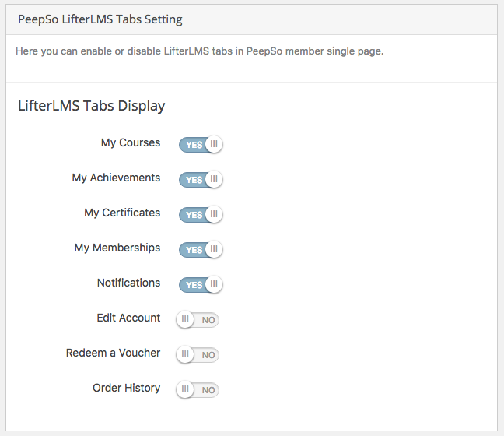Disable the My Memberships switch
The image size is (504, 436).
click(201, 250)
